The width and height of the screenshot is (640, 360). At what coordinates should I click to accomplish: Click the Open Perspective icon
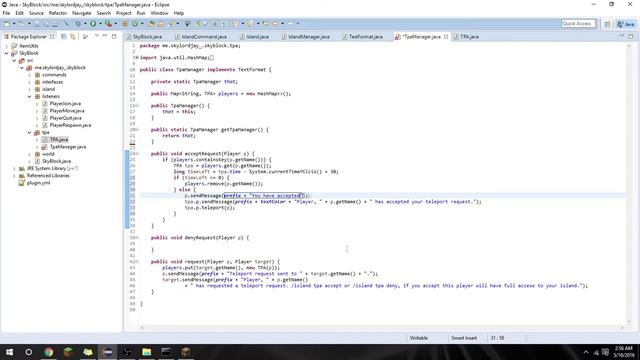pos(607,24)
